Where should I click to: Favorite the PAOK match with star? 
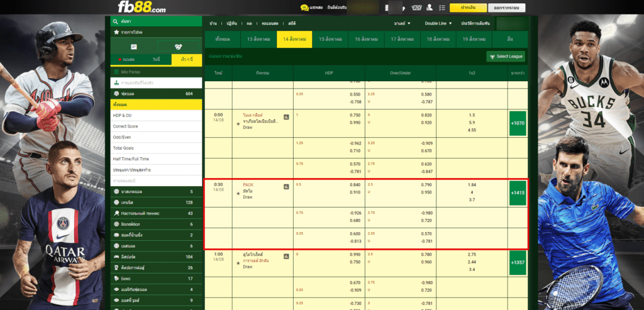point(238,194)
